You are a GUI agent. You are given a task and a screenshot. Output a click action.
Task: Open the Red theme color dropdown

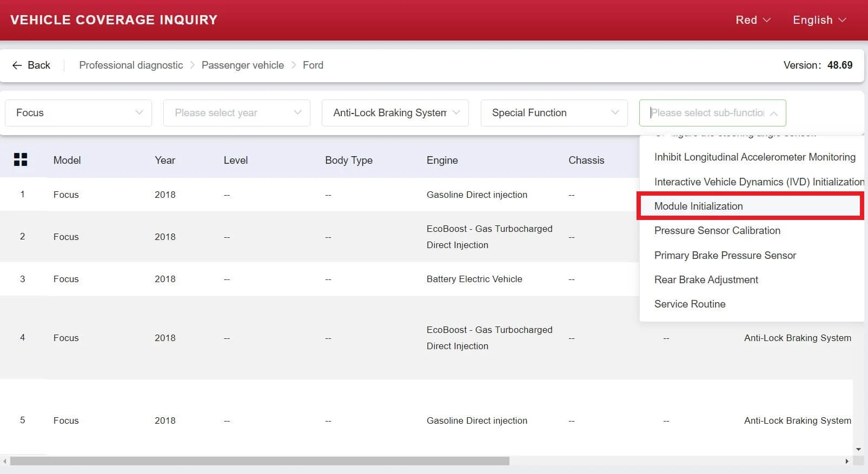(x=753, y=20)
